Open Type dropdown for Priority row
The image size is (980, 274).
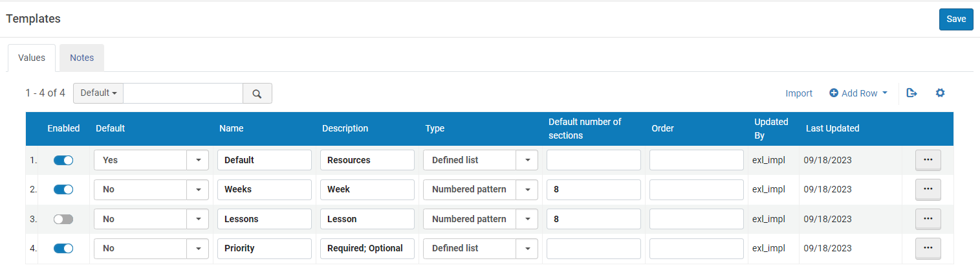point(527,248)
